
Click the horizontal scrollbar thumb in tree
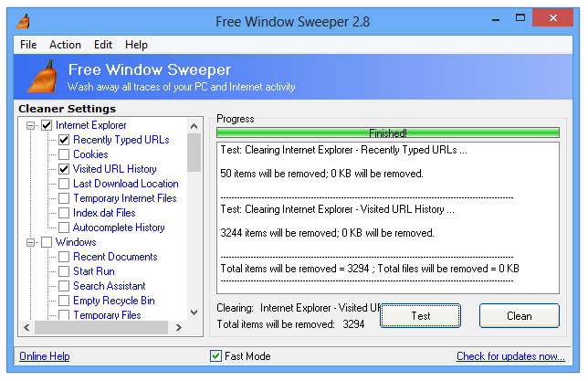(101, 327)
